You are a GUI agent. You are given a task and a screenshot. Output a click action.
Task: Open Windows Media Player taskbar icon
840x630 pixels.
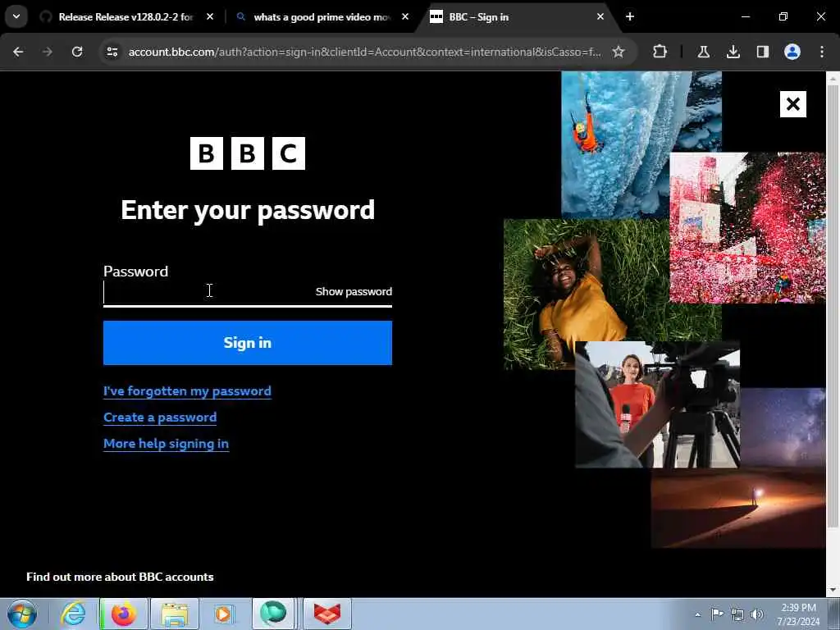tap(224, 614)
